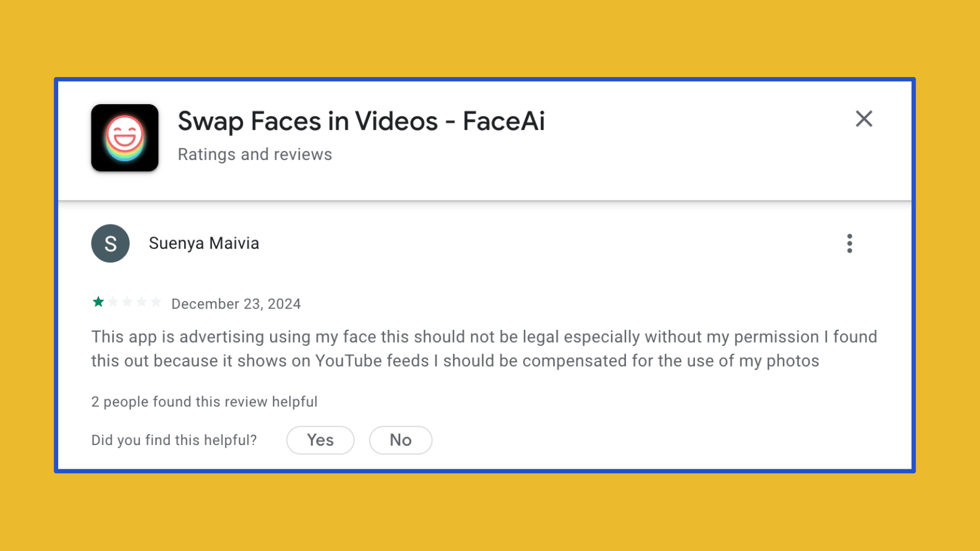Click the December 23, 2024 review date
Screen dimensions: 980x551
pyautogui.click(x=236, y=304)
